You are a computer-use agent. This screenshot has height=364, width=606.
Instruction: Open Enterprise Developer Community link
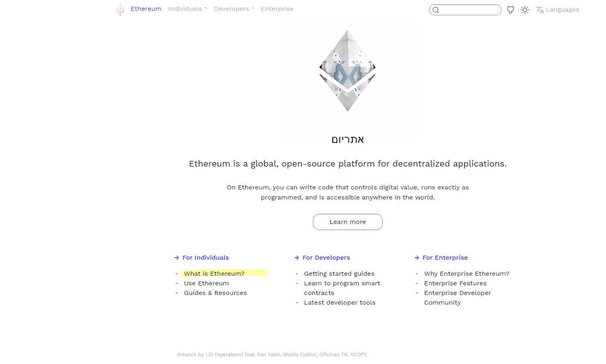(x=457, y=298)
